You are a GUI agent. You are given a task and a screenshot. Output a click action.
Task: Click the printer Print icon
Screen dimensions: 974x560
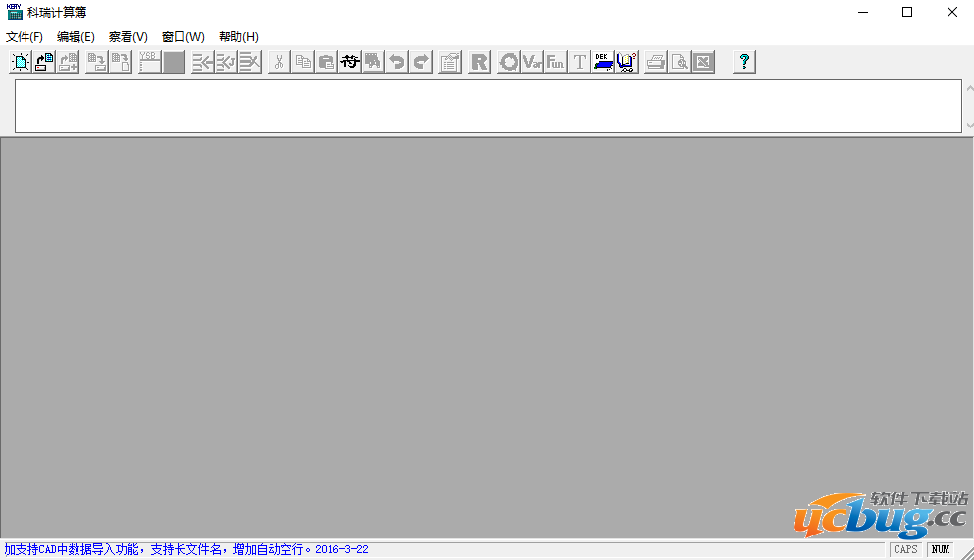click(x=655, y=62)
